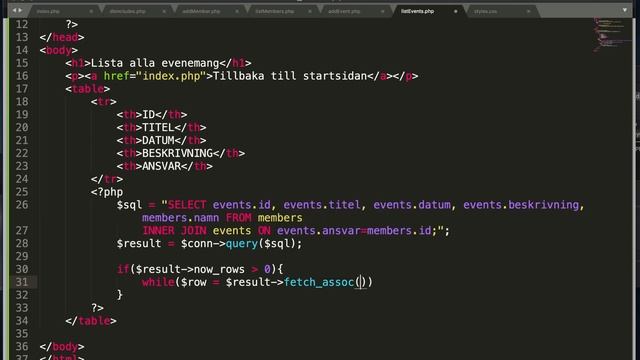Screen dimensions: 640x360
Task: Click the unsaved dot on listEvents.php tab
Action: (x=456, y=11)
